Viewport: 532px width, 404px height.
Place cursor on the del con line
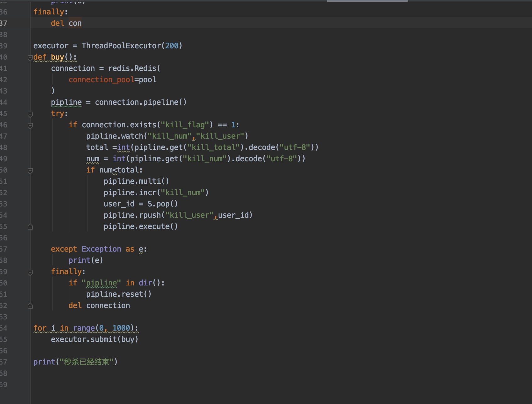(66, 23)
